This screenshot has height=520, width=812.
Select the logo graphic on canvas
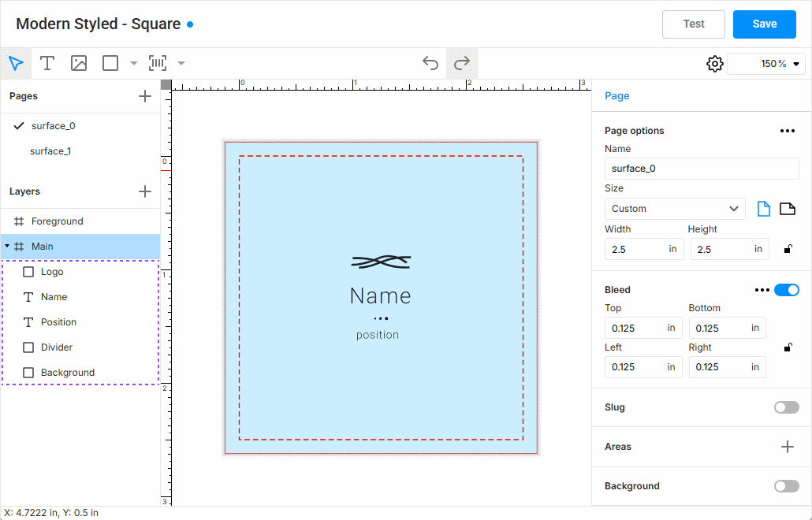[381, 262]
